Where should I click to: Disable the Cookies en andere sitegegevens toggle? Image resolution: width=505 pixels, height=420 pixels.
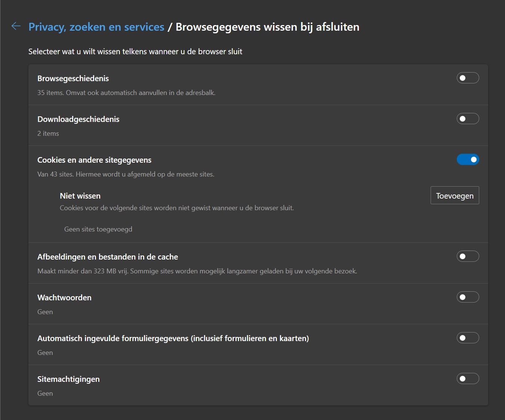(468, 159)
